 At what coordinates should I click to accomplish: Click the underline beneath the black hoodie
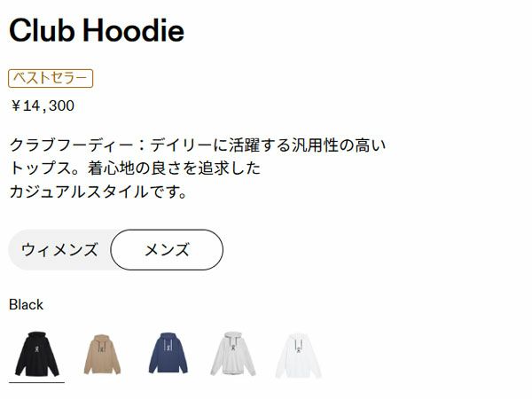pos(36,382)
